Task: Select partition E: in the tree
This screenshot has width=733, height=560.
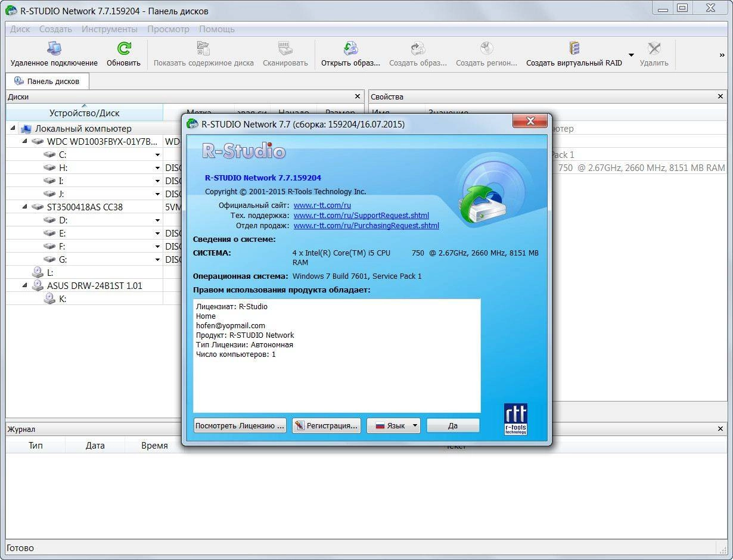Action: point(63,234)
